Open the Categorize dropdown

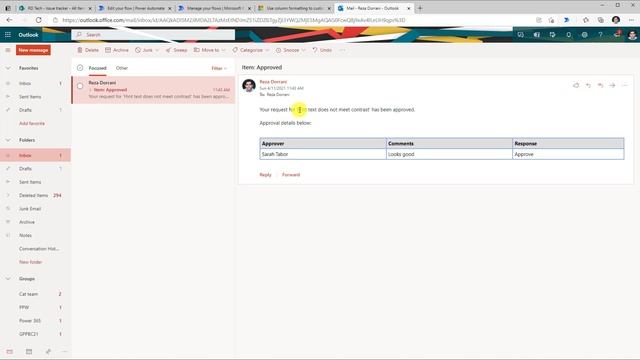251,50
